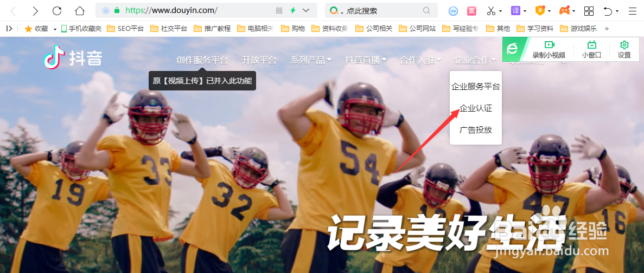Click the green lightning speed-mode icon
The height and width of the screenshot is (273, 644).
(x=293, y=11)
